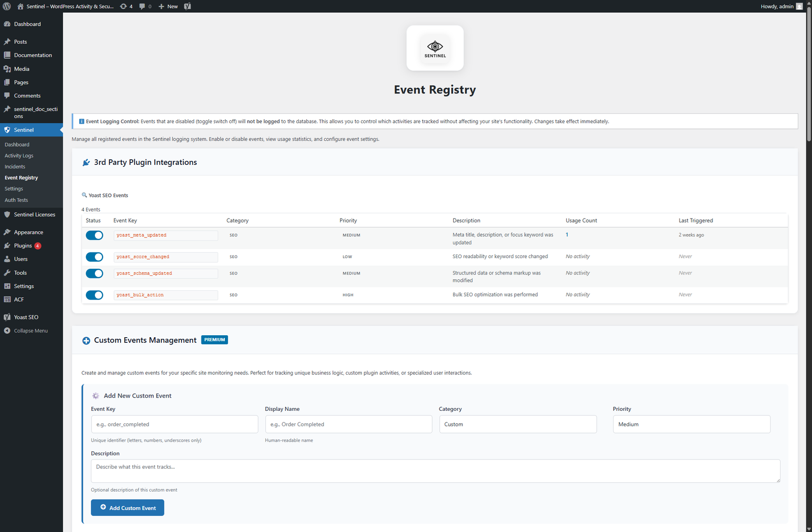Expand the New content menu in admin bar
Screen dimensions: 812x532
168,7
